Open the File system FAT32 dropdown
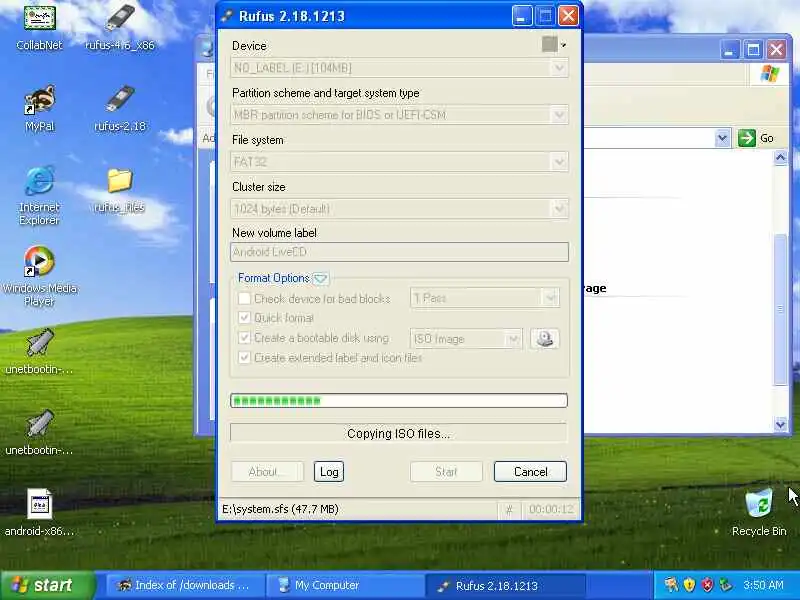Image resolution: width=800 pixels, height=600 pixels. tap(559, 162)
